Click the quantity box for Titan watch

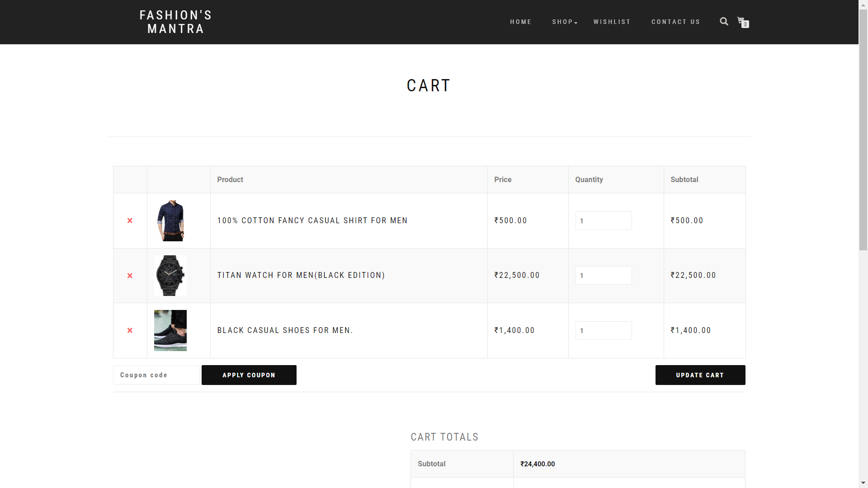point(603,276)
